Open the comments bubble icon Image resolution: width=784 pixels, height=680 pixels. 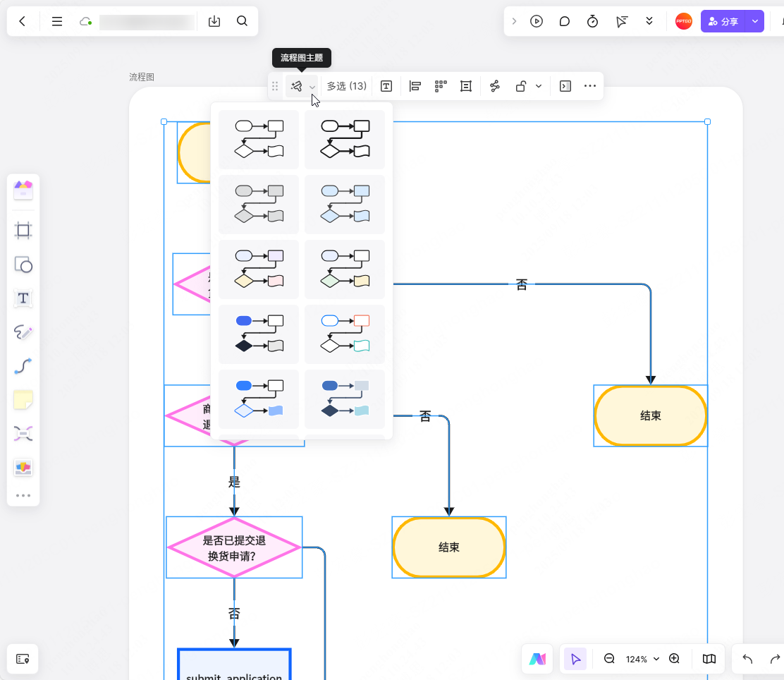[565, 21]
